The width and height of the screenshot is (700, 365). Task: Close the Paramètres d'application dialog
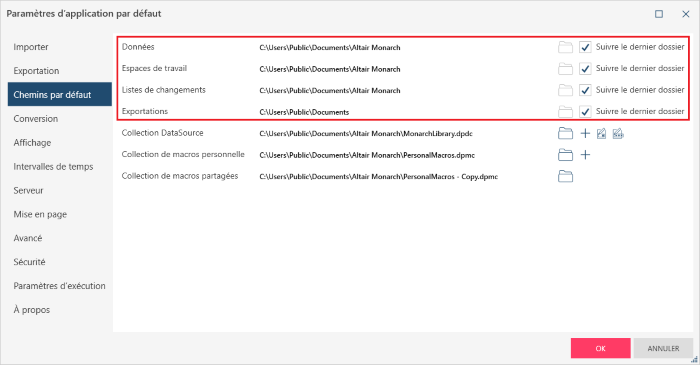click(686, 14)
